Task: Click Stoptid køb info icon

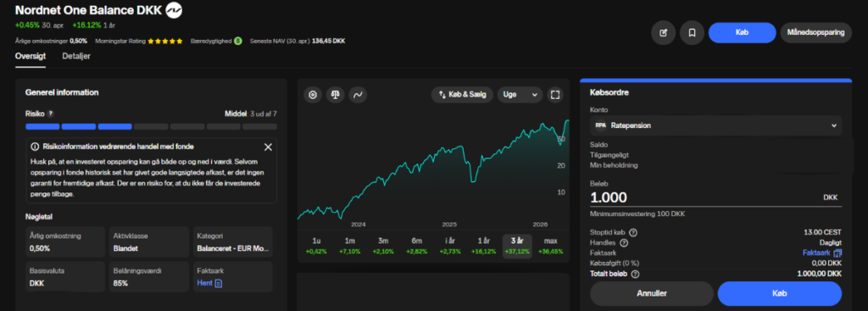Action: point(633,232)
